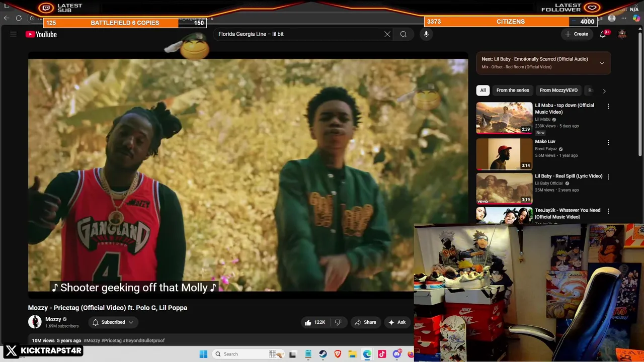Image resolution: width=644 pixels, height=362 pixels.
Task: Open Mozzy channel name link
Action: click(53, 319)
